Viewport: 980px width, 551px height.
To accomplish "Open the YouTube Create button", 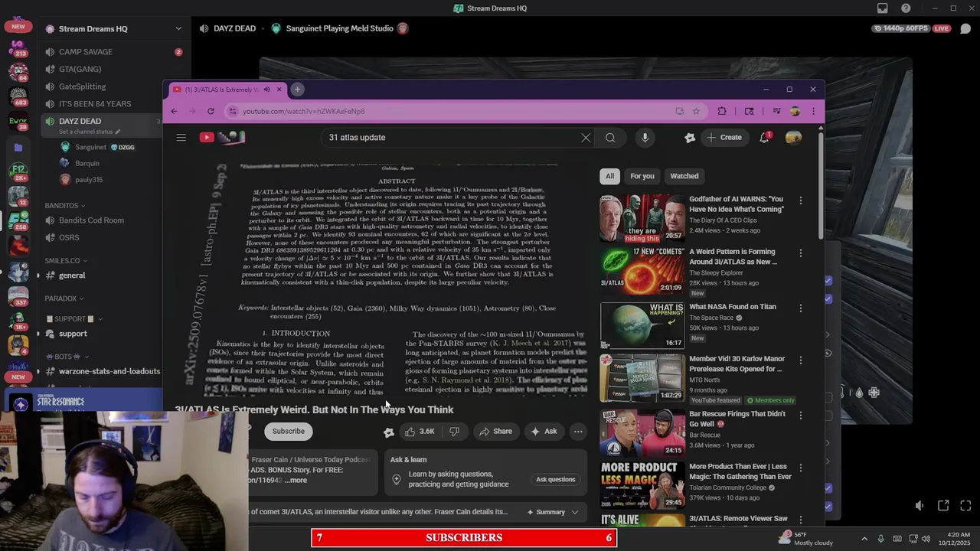I will point(724,138).
